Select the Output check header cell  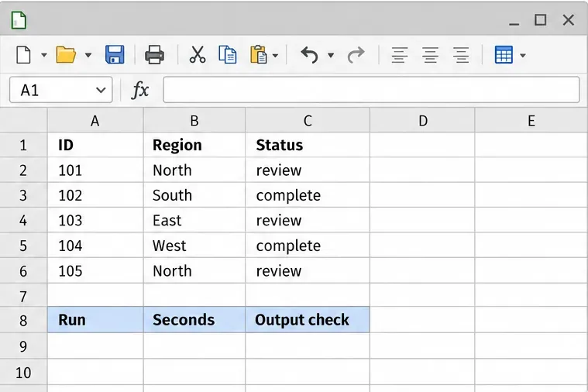308,320
